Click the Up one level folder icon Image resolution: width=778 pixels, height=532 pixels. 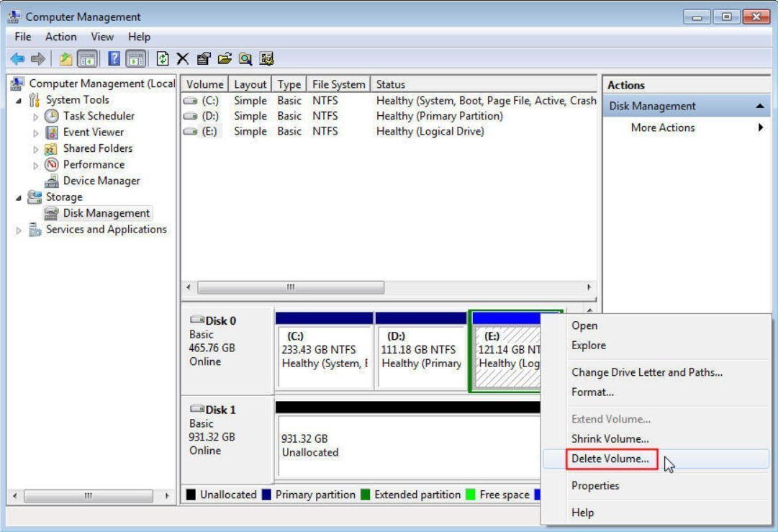tap(65, 59)
